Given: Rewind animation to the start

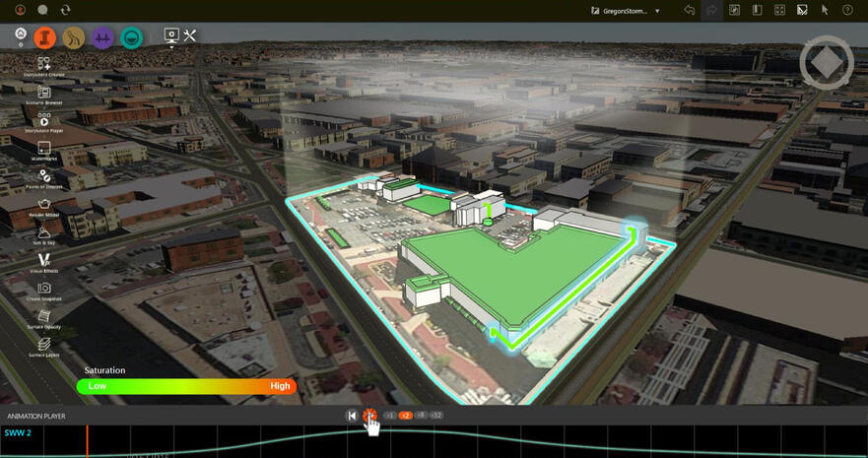Looking at the screenshot, I should [x=352, y=416].
